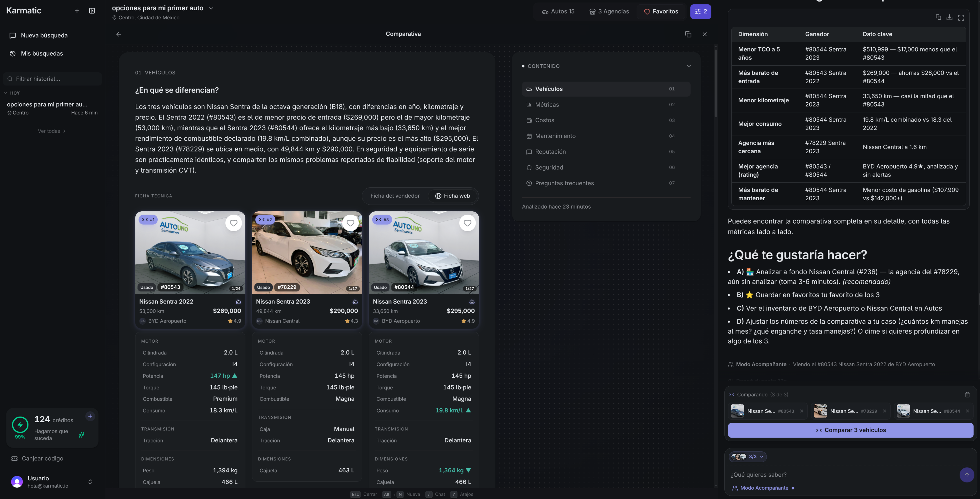Clear the Comparando list with trash icon

click(967, 394)
